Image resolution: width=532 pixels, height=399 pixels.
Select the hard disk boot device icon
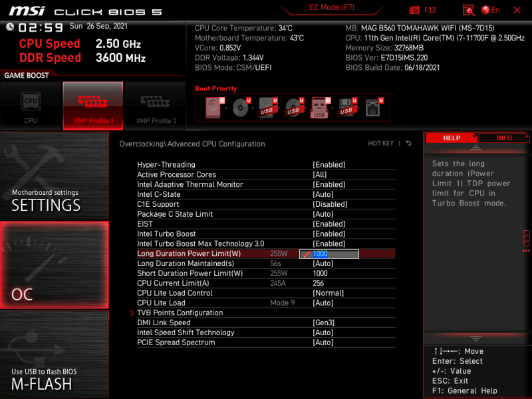[x=213, y=108]
